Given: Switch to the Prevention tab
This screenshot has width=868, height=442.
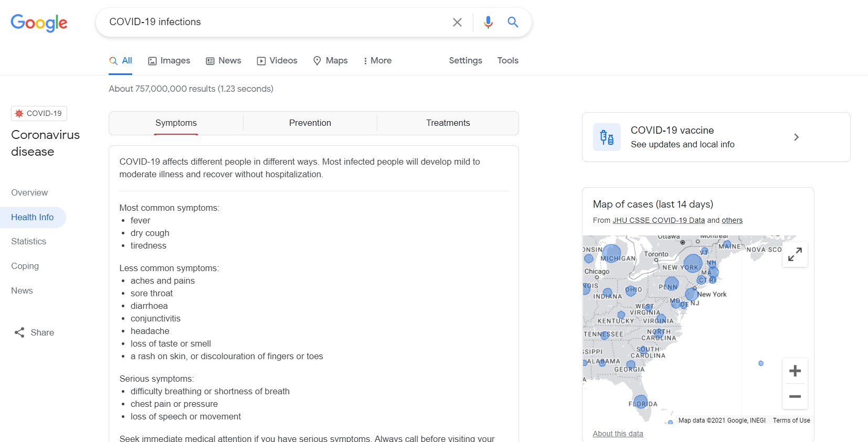Looking at the screenshot, I should click(310, 123).
